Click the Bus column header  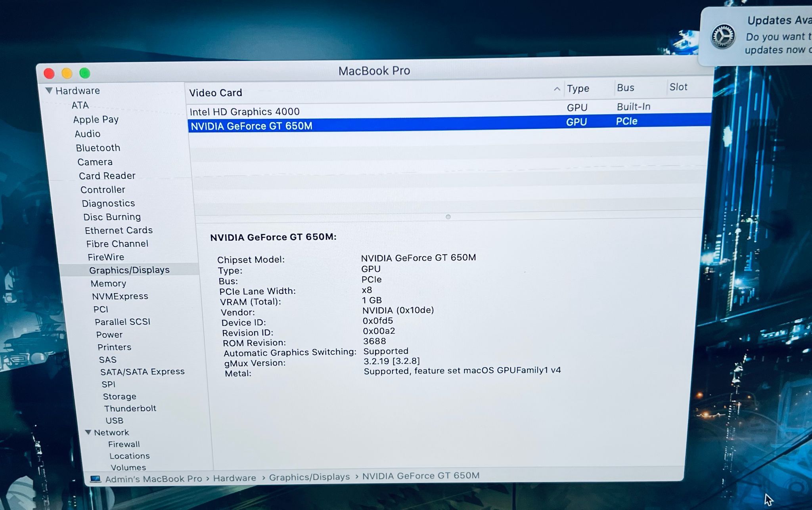pyautogui.click(x=625, y=88)
